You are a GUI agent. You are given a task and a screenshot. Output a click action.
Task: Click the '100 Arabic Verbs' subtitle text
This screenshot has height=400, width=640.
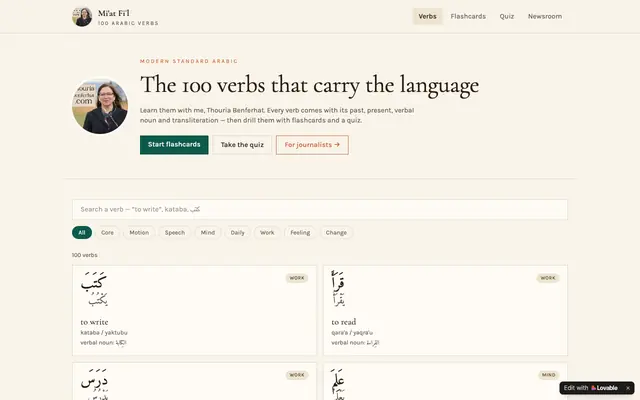(128, 23)
